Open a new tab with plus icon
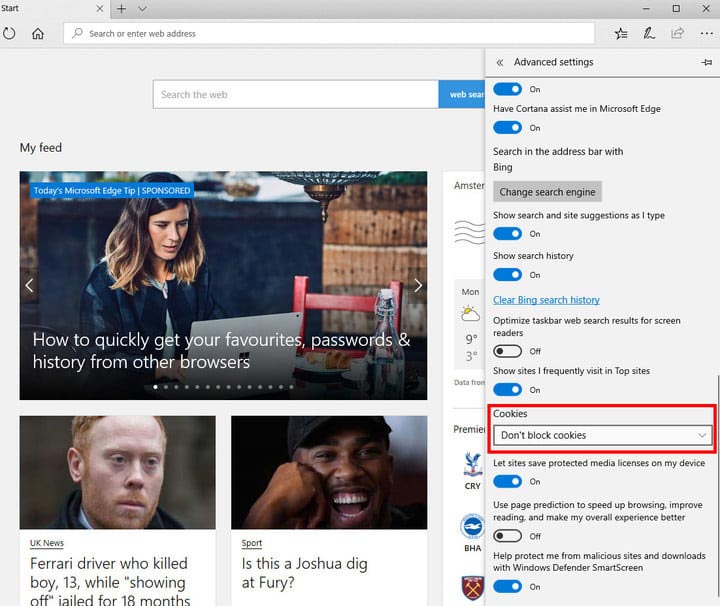 point(121,8)
